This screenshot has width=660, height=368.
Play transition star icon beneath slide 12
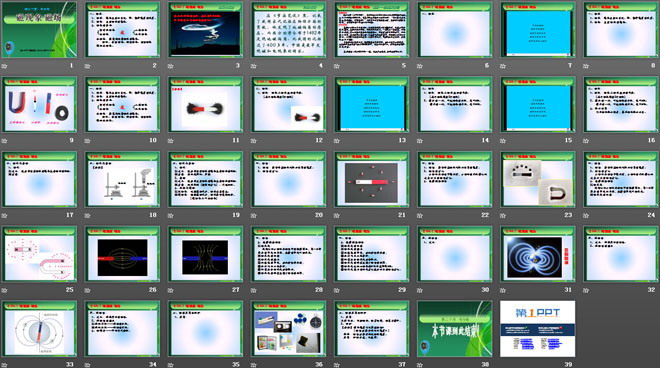point(253,141)
